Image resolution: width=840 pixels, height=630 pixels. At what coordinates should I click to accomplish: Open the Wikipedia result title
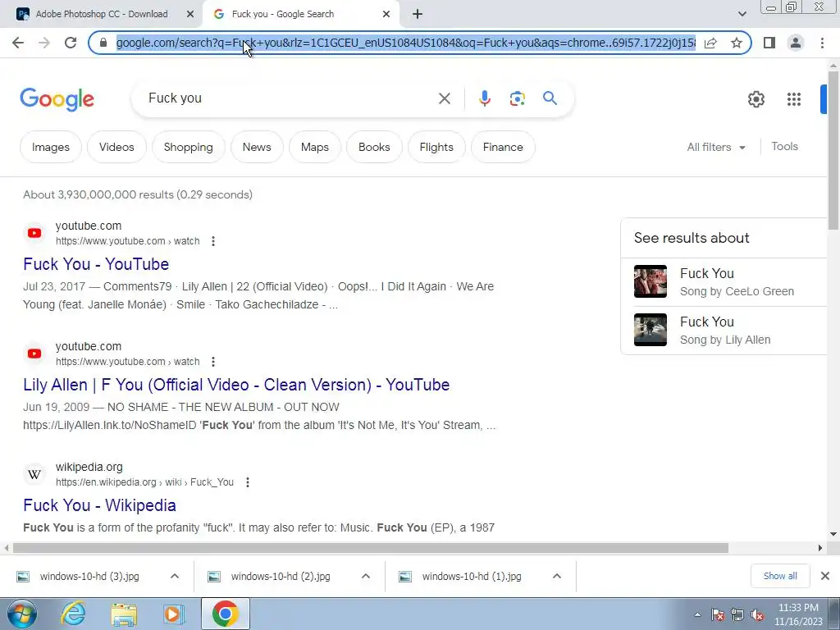coord(99,505)
